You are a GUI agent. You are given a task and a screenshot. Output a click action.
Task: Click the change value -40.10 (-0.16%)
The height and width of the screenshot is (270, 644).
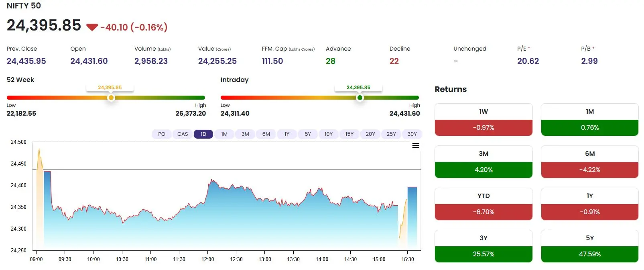pos(134,27)
